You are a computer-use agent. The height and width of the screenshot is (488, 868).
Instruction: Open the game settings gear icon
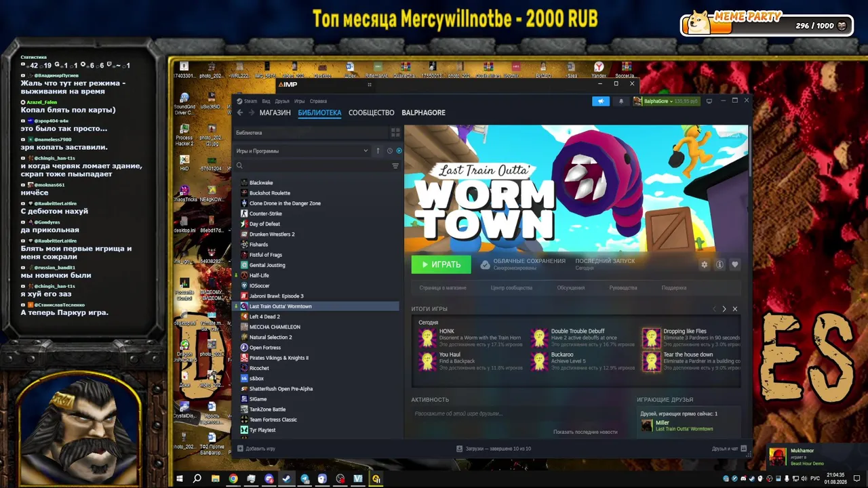point(704,264)
